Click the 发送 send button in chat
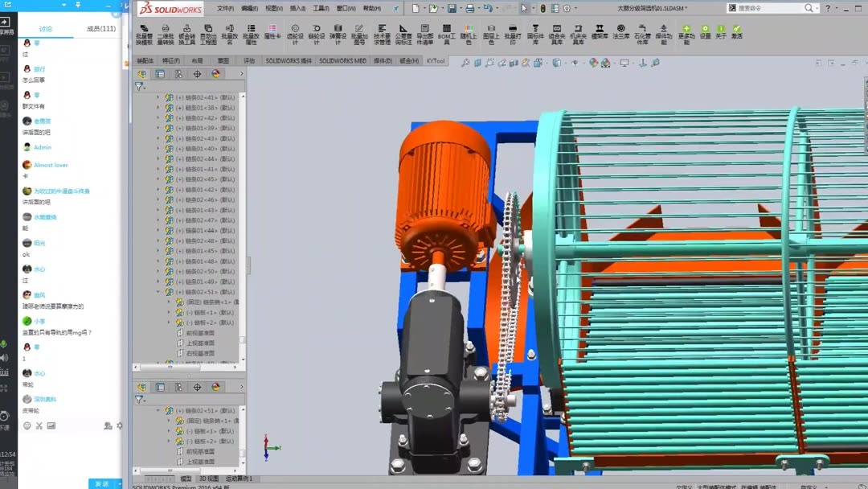This screenshot has height=489, width=868. coord(103,483)
